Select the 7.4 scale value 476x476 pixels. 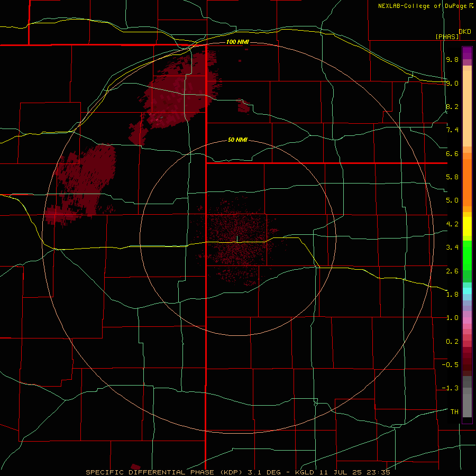452,130
